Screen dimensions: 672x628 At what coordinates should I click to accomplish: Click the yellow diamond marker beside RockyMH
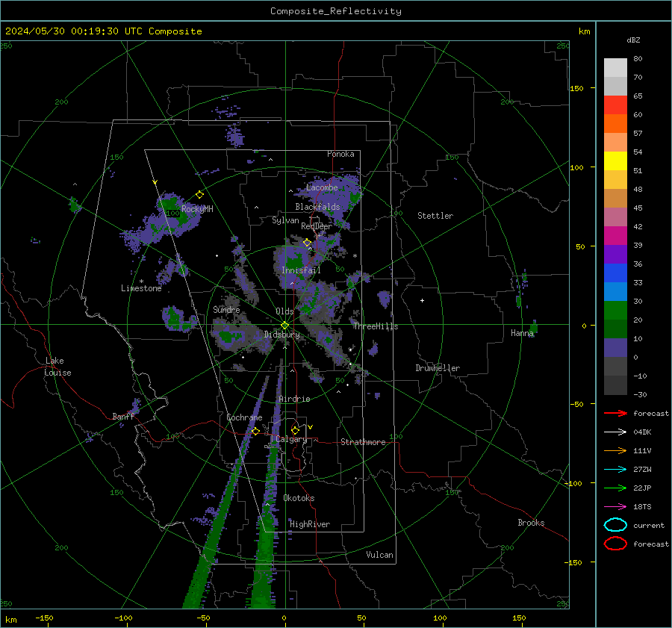click(199, 195)
